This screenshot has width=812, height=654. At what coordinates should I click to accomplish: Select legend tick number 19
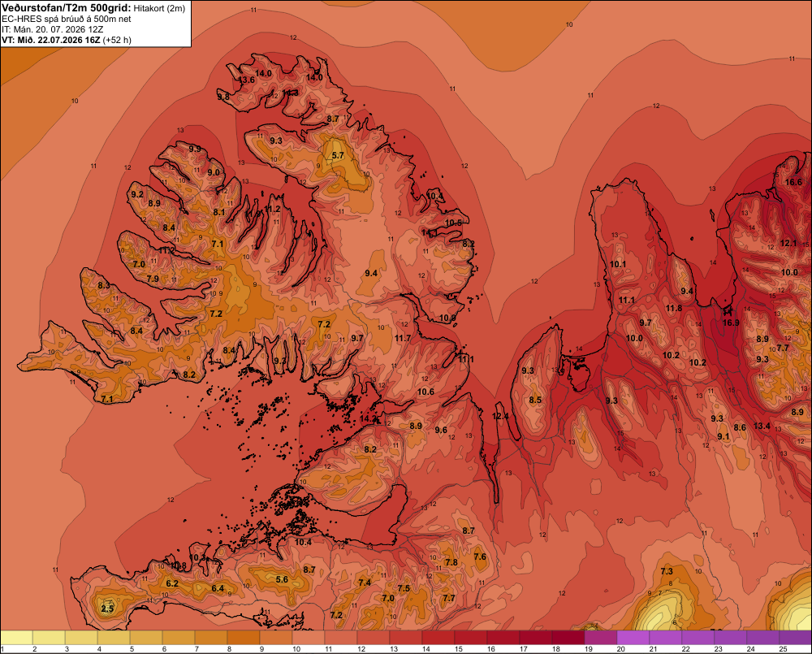[x=588, y=649]
